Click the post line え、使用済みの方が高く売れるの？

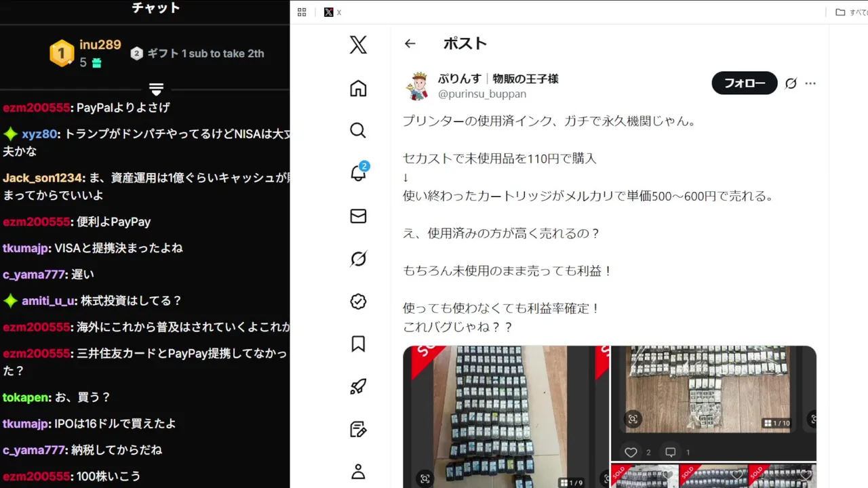click(x=502, y=233)
